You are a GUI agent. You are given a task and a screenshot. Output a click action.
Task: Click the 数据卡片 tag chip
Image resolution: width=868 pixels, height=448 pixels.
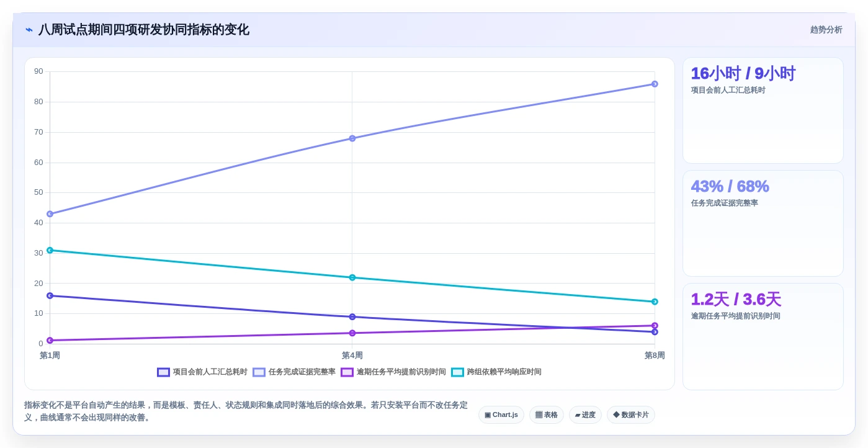[631, 414]
